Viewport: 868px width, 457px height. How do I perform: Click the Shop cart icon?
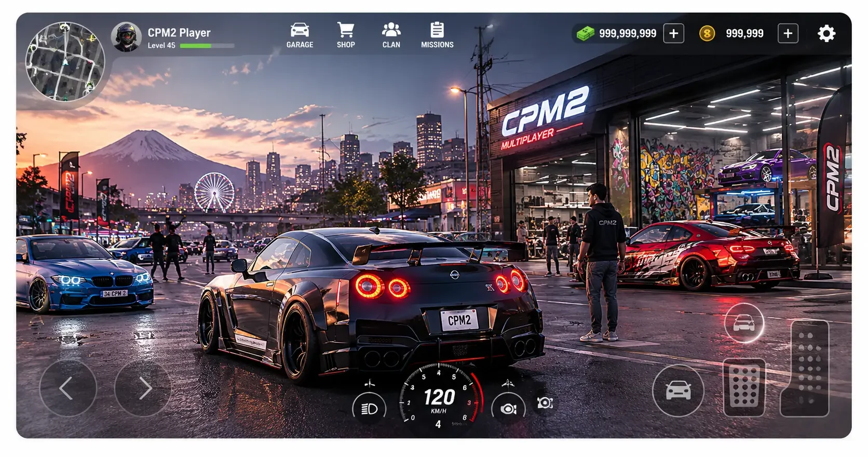coord(346,30)
